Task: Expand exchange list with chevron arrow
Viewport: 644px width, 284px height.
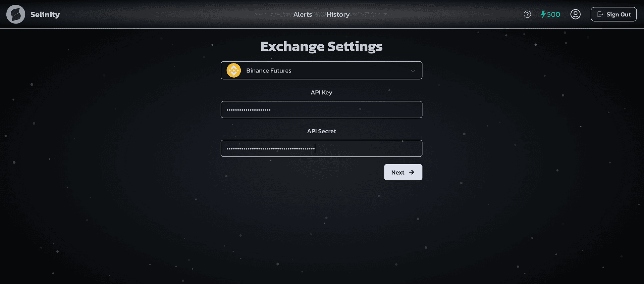Action: pyautogui.click(x=413, y=70)
